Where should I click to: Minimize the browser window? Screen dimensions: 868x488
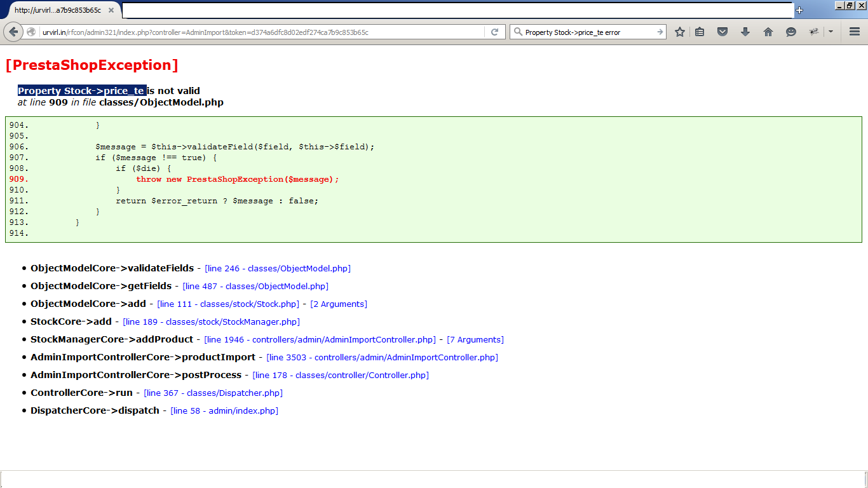pyautogui.click(x=839, y=5)
